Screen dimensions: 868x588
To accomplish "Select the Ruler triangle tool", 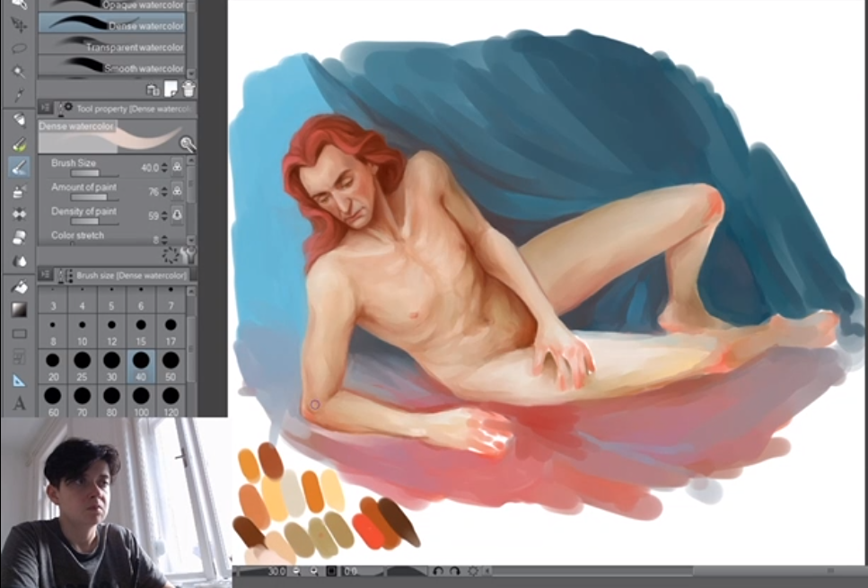I will (x=20, y=381).
